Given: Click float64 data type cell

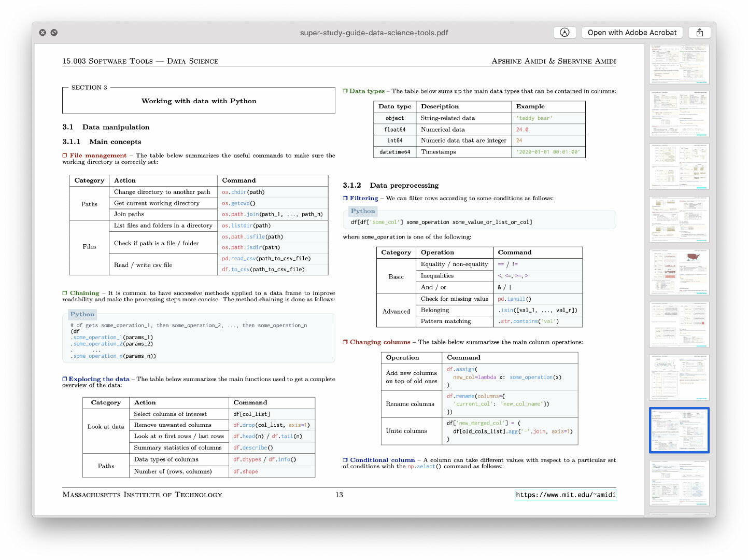Looking at the screenshot, I should point(394,130).
